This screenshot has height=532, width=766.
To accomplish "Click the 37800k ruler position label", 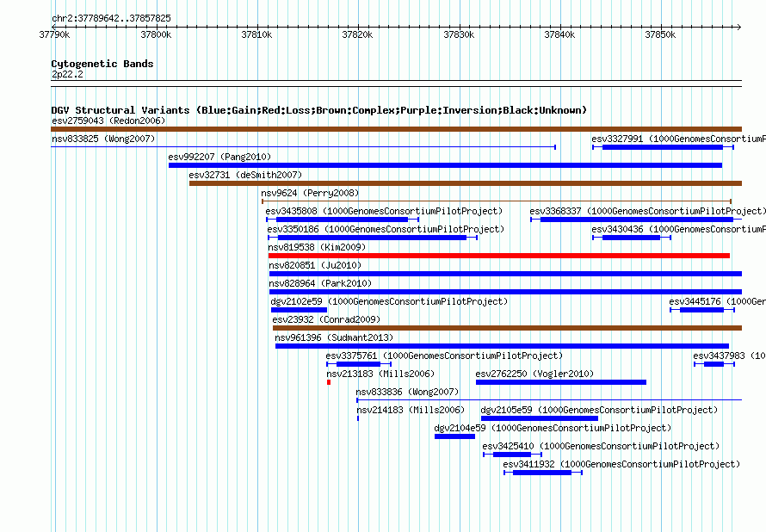I will 156,34.
